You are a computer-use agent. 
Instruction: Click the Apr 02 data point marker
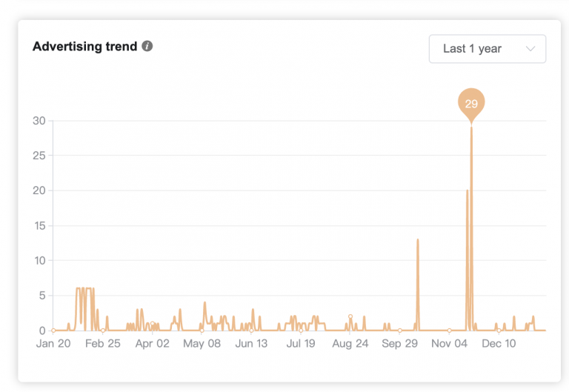click(153, 323)
